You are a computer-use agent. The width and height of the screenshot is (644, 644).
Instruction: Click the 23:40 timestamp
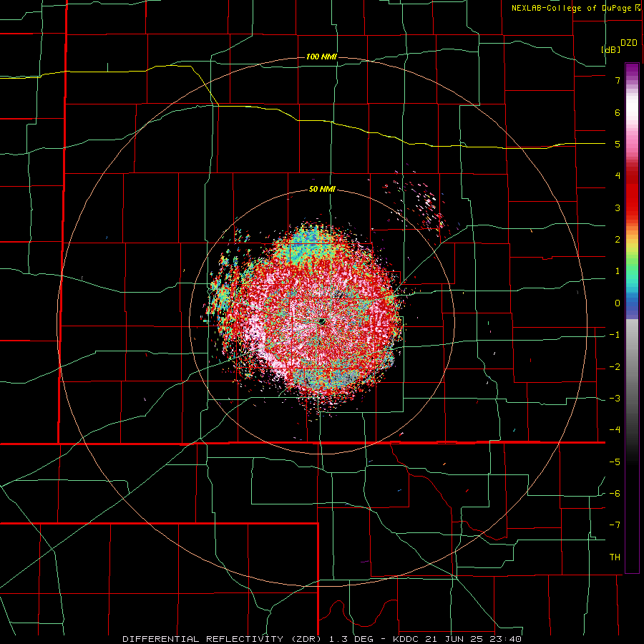[x=507, y=639]
